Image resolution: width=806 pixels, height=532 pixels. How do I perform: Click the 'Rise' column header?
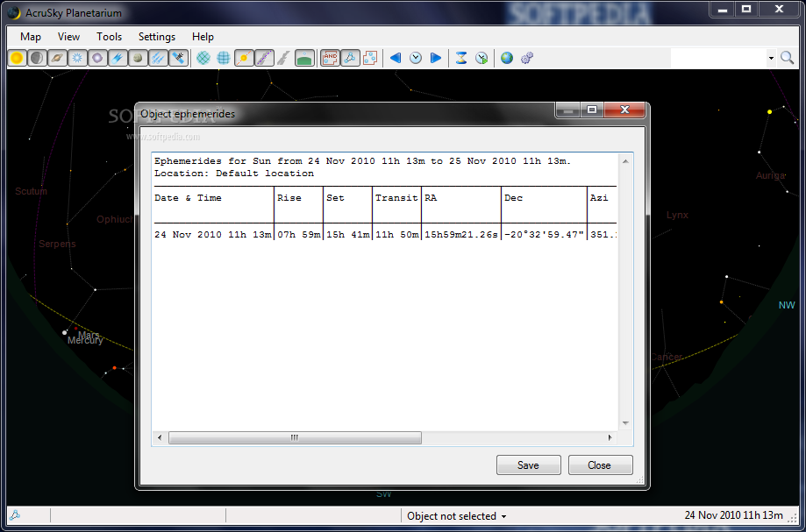click(x=289, y=198)
